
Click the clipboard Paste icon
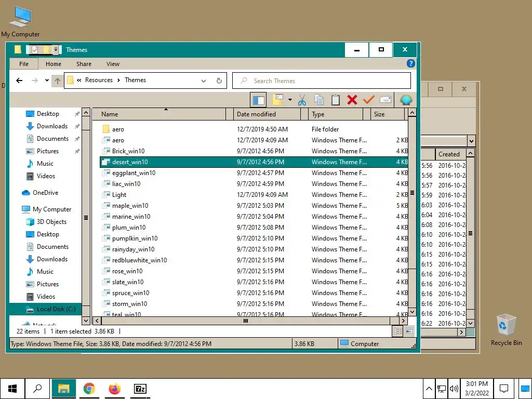click(336, 100)
